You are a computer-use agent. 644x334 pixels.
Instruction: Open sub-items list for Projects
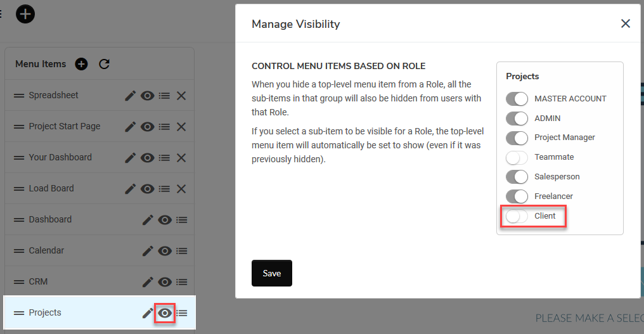181,313
